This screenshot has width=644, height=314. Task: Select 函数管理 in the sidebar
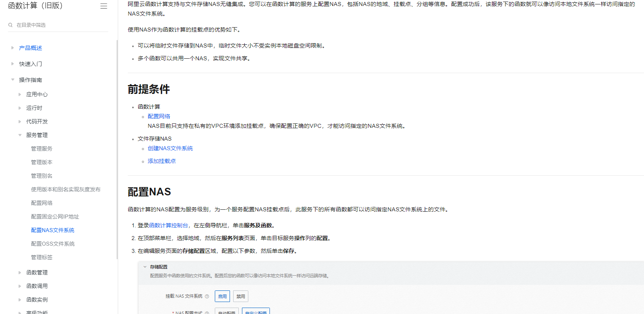[37, 272]
